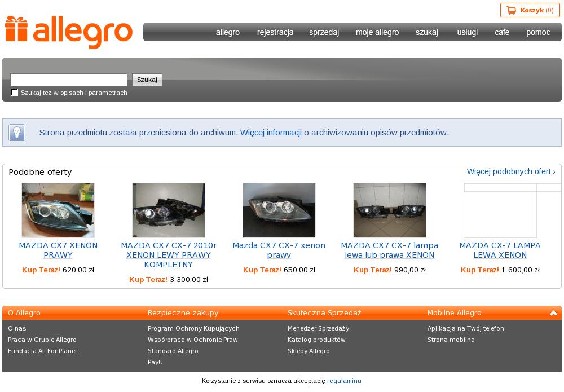Image resolution: width=564 pixels, height=392 pixels.
Task: Click the Szukaj search button
Action: 147,80
